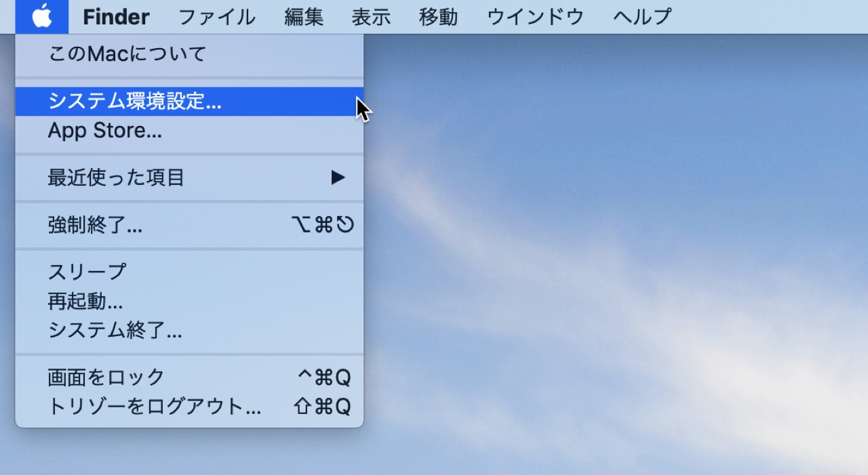Select 再起動... menu item
The height and width of the screenshot is (475, 868).
[189, 302]
